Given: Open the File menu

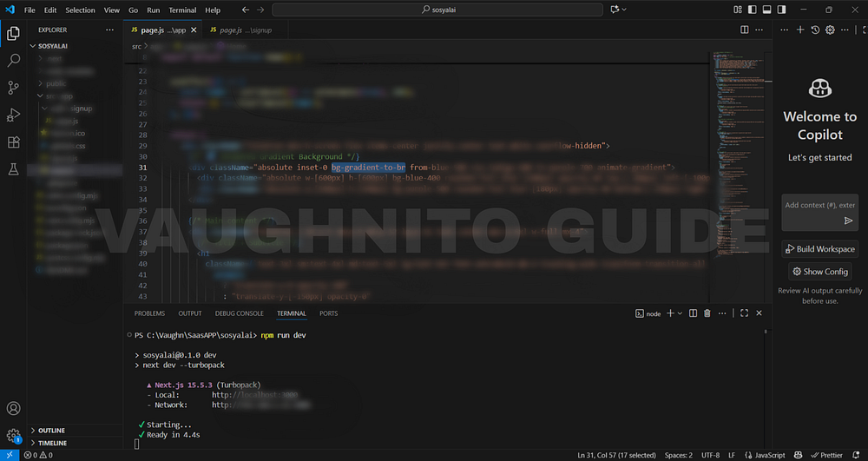Looking at the screenshot, I should (30, 10).
